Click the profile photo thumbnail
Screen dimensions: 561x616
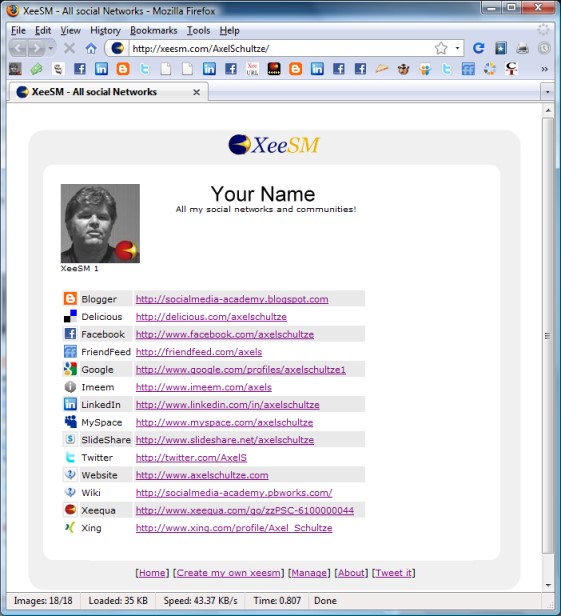pos(100,224)
